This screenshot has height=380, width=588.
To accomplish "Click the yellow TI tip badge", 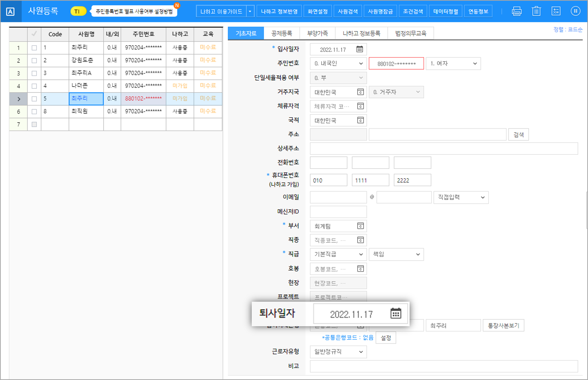I will 78,12.
